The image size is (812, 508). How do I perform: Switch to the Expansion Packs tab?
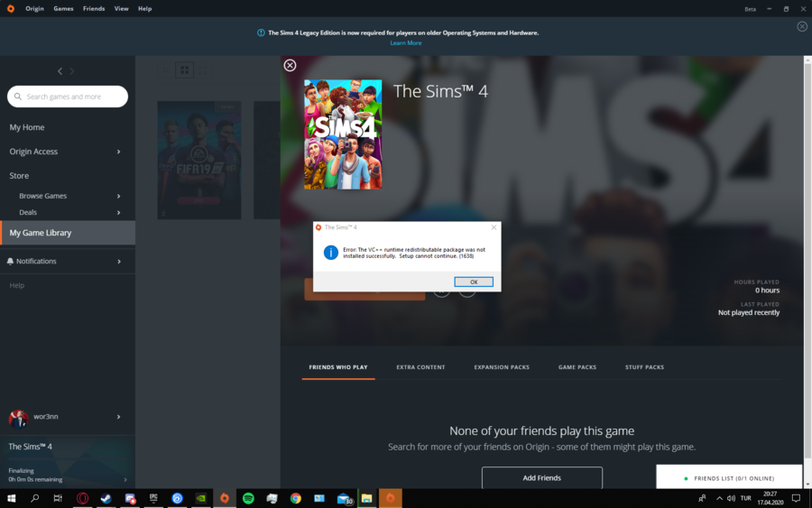click(x=502, y=367)
